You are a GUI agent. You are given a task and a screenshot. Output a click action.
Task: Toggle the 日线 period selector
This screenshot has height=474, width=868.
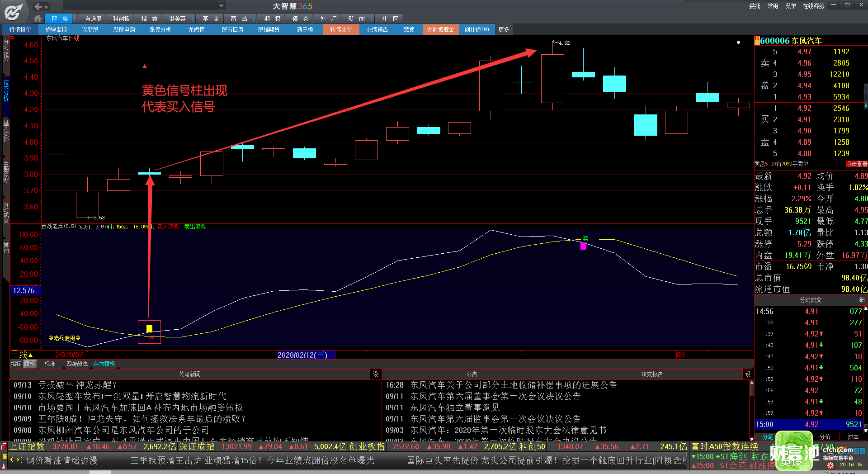point(22,355)
